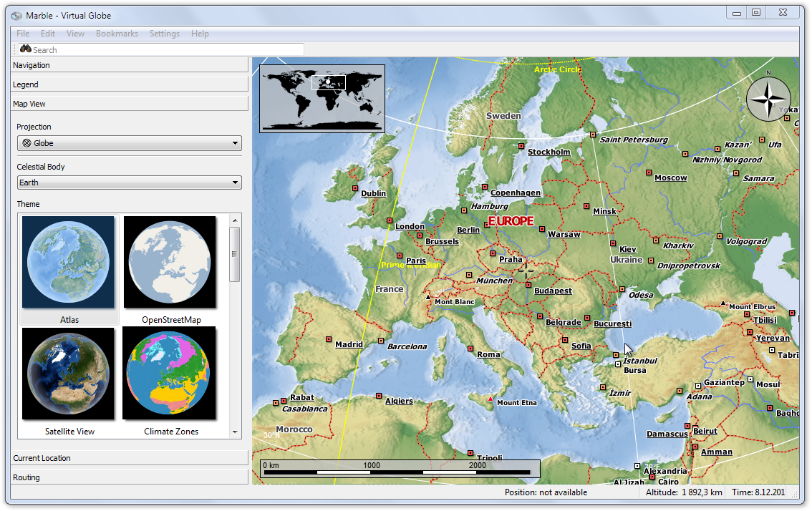This screenshot has width=812, height=511.
Task: Click the Roma city marker
Action: [x=470, y=349]
